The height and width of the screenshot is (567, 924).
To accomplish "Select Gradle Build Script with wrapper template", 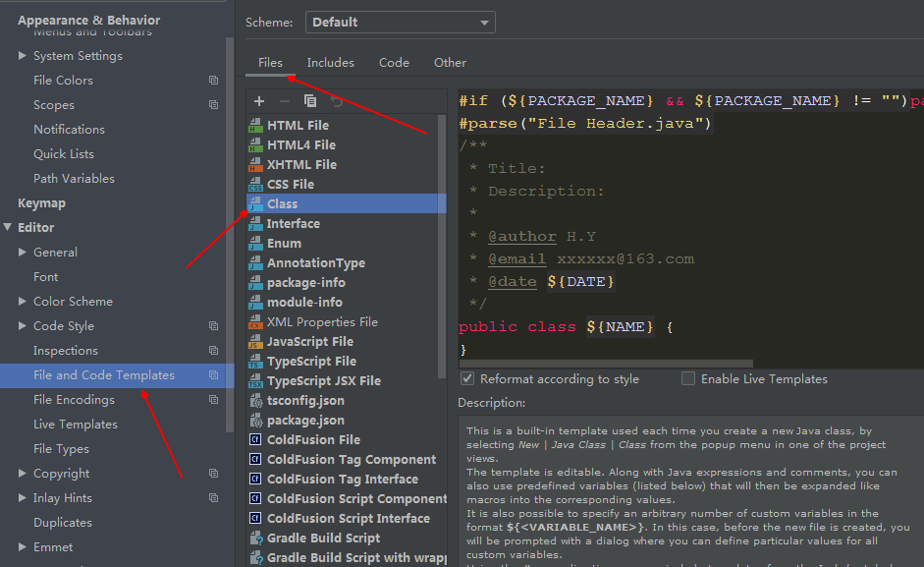I will coord(356,557).
